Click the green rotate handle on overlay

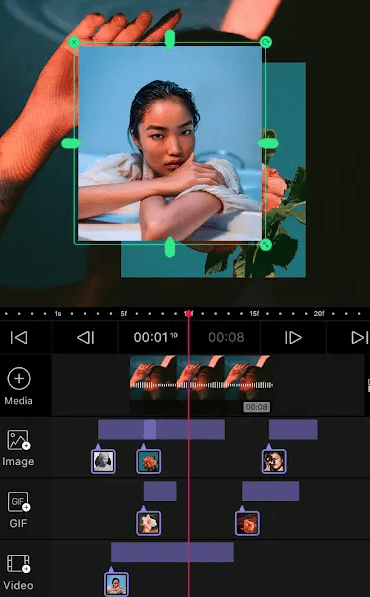[265, 42]
